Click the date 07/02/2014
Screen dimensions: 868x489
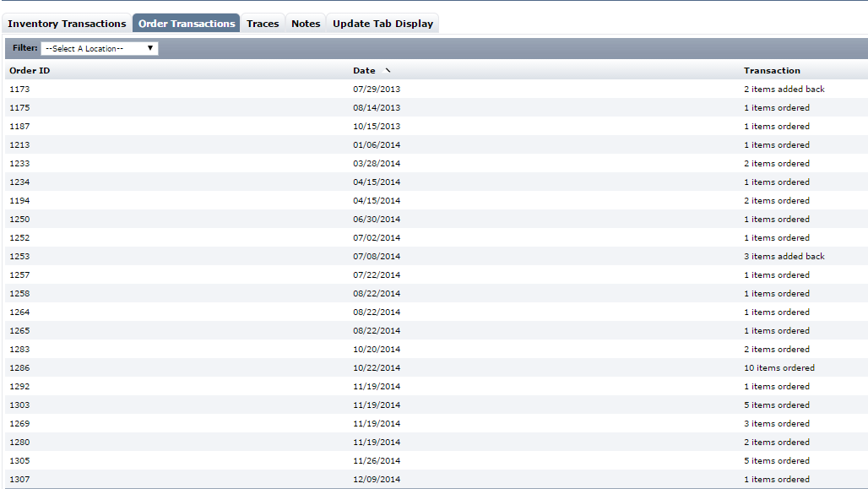377,237
